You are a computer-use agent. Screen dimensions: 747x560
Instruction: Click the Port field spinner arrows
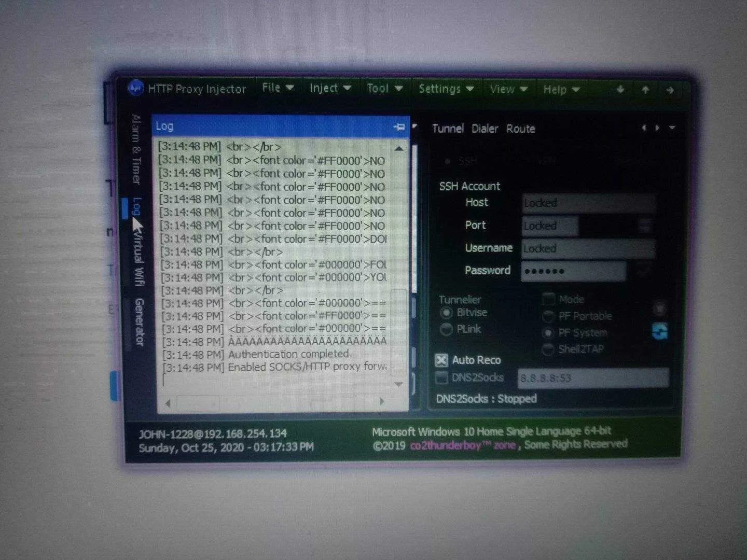pyautogui.click(x=645, y=226)
